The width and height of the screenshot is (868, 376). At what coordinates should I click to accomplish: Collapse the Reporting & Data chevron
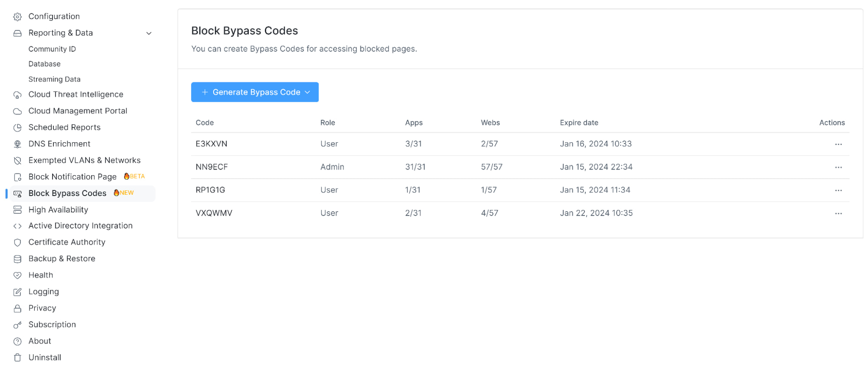(x=149, y=33)
